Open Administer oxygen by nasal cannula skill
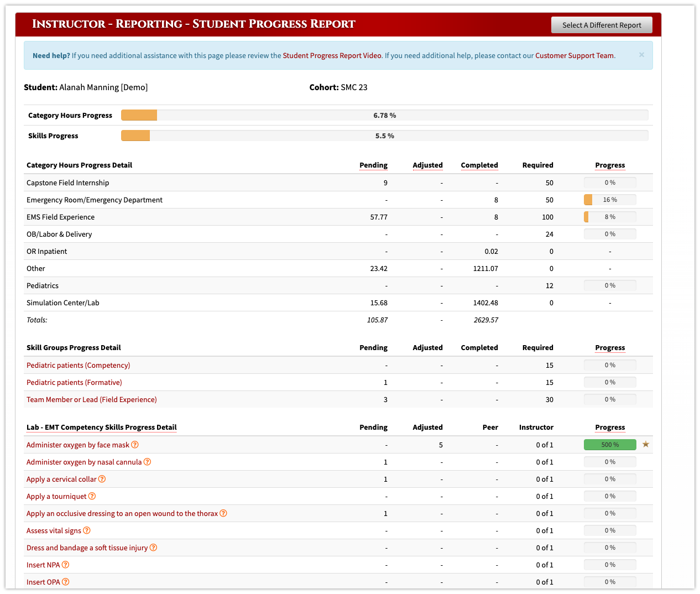Image resolution: width=700 pixels, height=594 pixels. [x=84, y=462]
